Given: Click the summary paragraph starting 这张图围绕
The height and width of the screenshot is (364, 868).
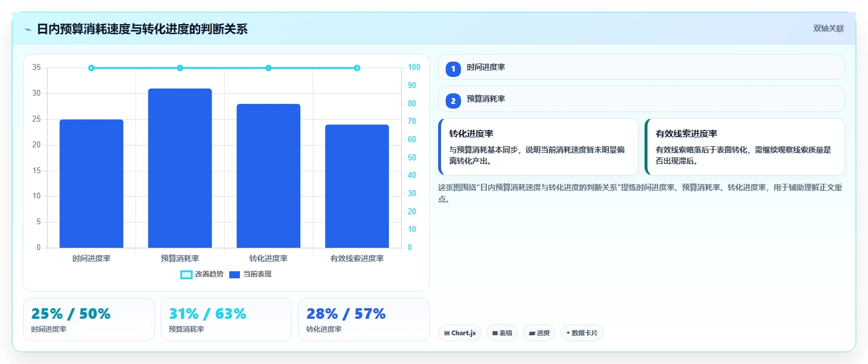Looking at the screenshot, I should click(640, 193).
